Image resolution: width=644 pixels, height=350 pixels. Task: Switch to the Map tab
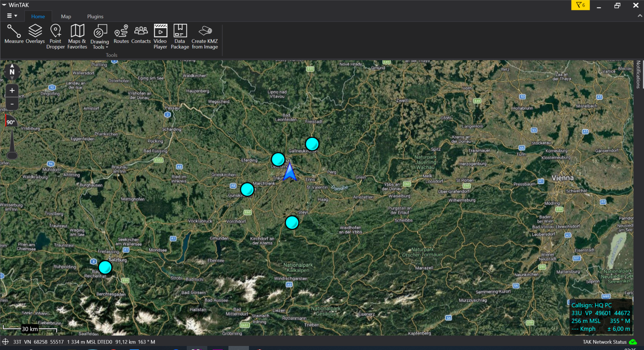(66, 16)
